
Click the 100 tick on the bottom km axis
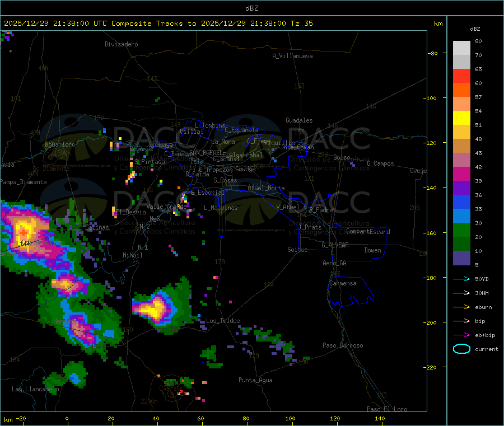[x=290, y=418]
